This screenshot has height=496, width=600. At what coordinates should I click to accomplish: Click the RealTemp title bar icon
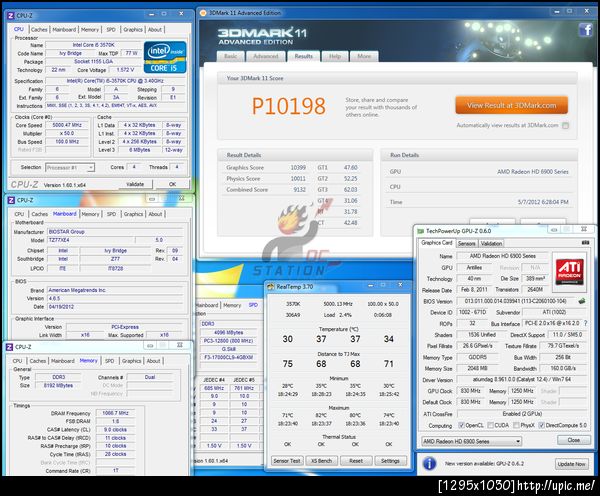(x=271, y=287)
